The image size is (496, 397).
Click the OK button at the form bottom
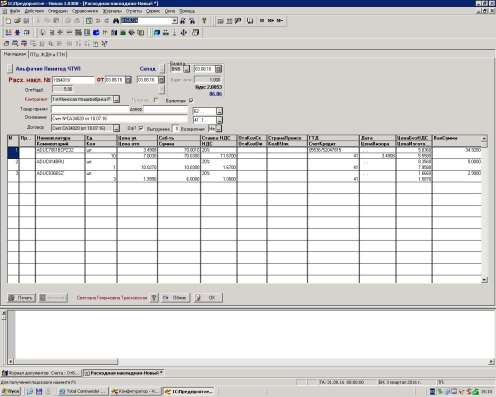[x=208, y=298]
